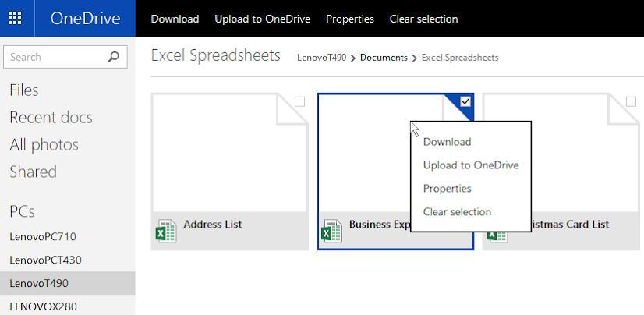Select Upload to OneDrive in context menu

pyautogui.click(x=470, y=165)
